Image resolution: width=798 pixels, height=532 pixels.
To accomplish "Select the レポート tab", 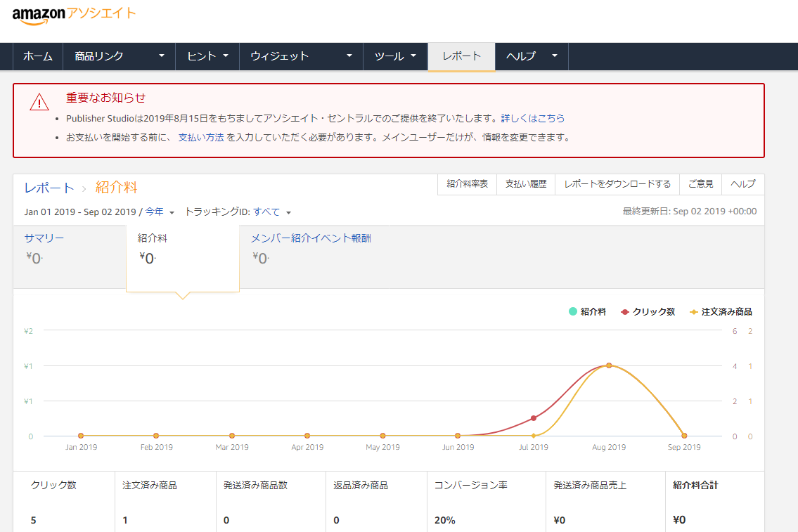I will [x=462, y=56].
